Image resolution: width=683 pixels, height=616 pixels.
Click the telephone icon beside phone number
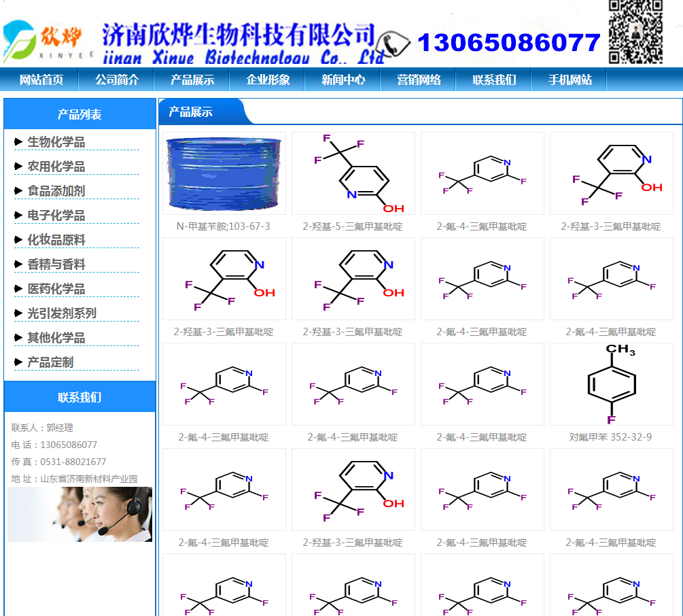(x=393, y=45)
